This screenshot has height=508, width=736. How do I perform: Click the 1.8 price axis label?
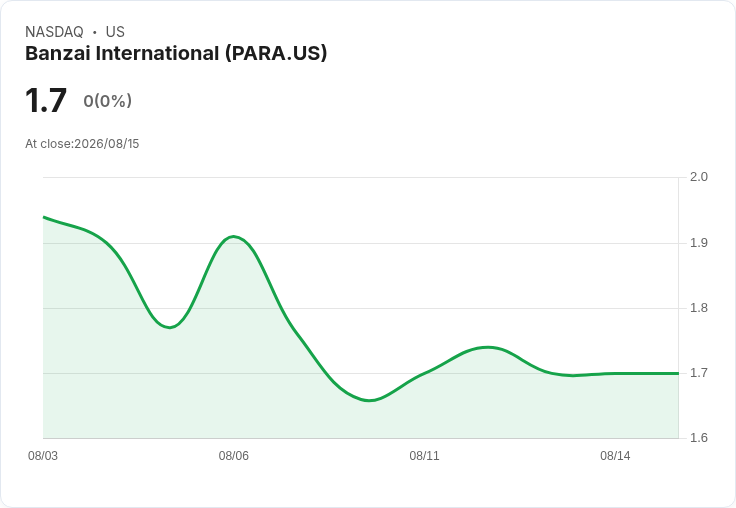698,308
